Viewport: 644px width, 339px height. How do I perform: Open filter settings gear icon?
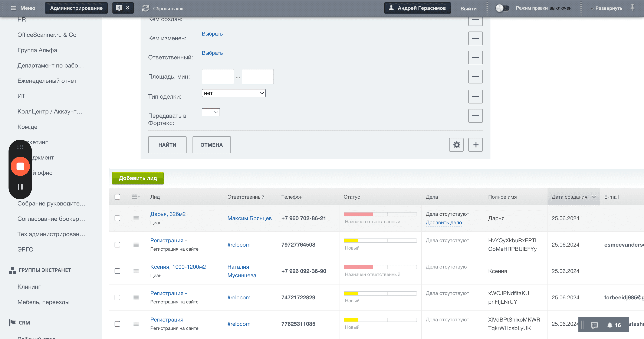tap(456, 145)
